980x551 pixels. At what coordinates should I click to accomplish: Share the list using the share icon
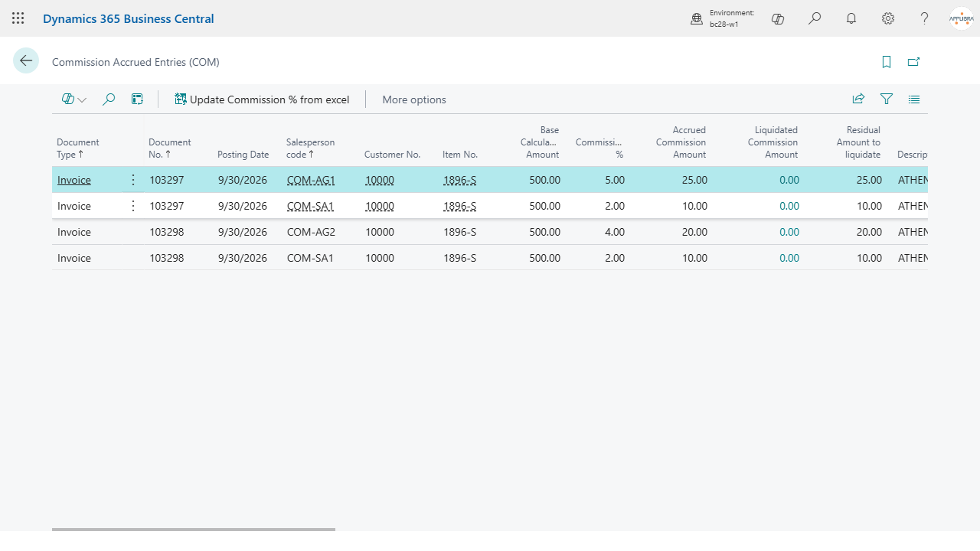click(x=858, y=99)
